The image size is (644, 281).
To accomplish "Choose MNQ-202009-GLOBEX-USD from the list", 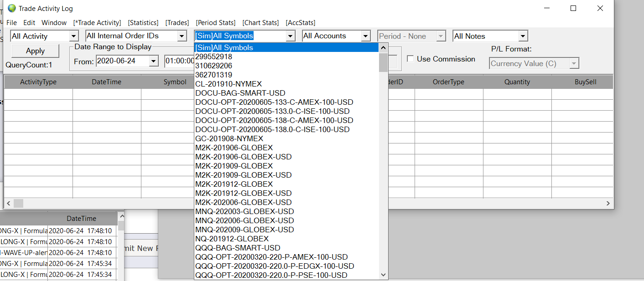I will tap(286, 230).
